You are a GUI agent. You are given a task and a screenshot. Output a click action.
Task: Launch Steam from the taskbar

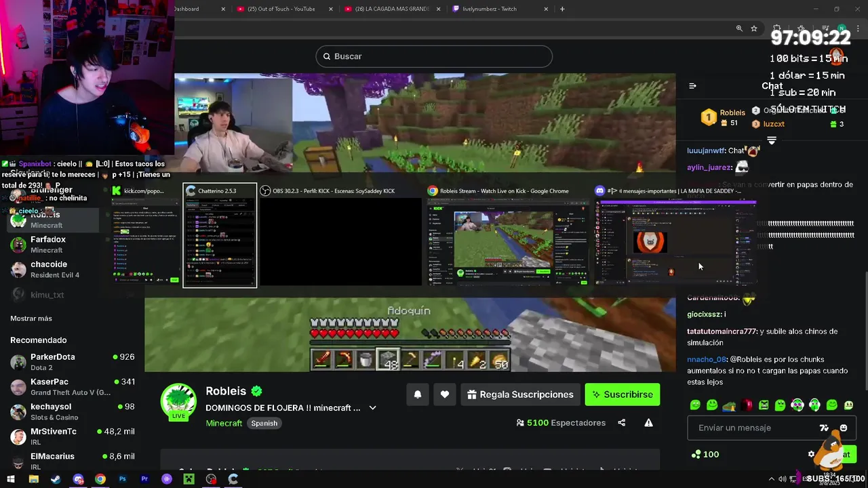point(56,479)
